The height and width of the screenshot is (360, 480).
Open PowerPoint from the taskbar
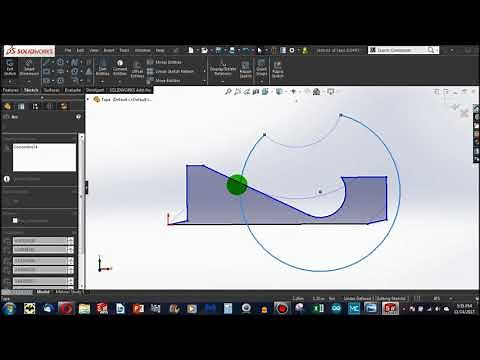point(138,309)
